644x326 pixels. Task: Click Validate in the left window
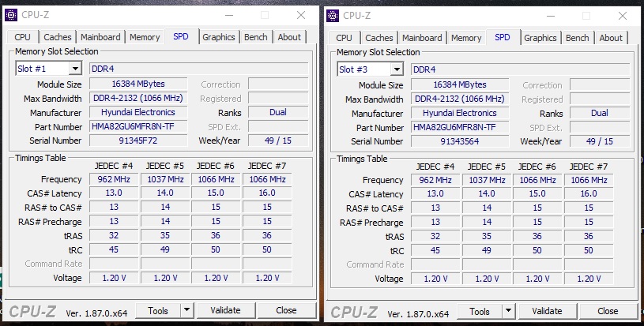point(225,310)
